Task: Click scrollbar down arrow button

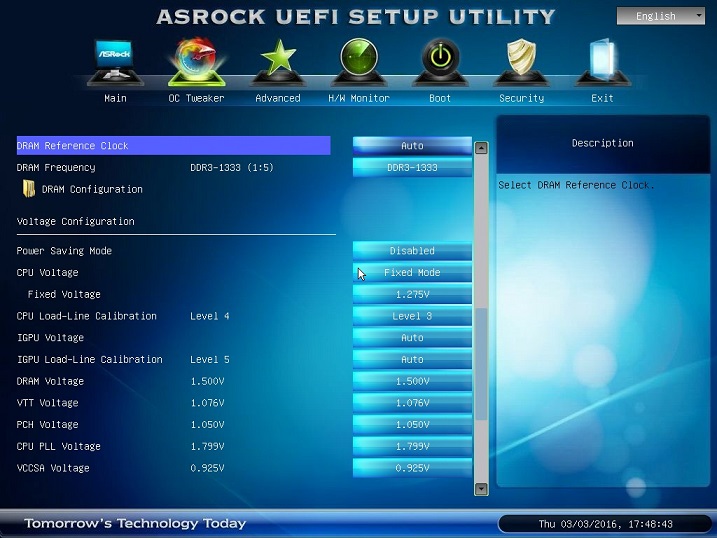Action: pos(481,489)
